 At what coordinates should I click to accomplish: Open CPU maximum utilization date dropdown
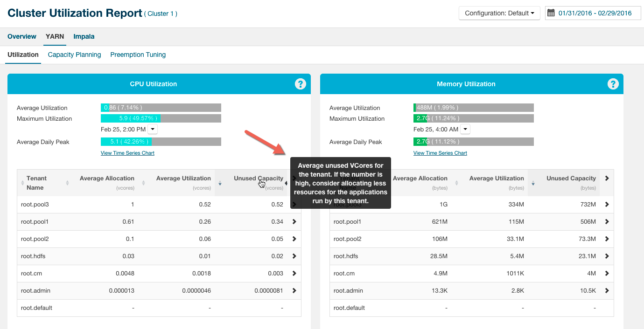point(153,129)
